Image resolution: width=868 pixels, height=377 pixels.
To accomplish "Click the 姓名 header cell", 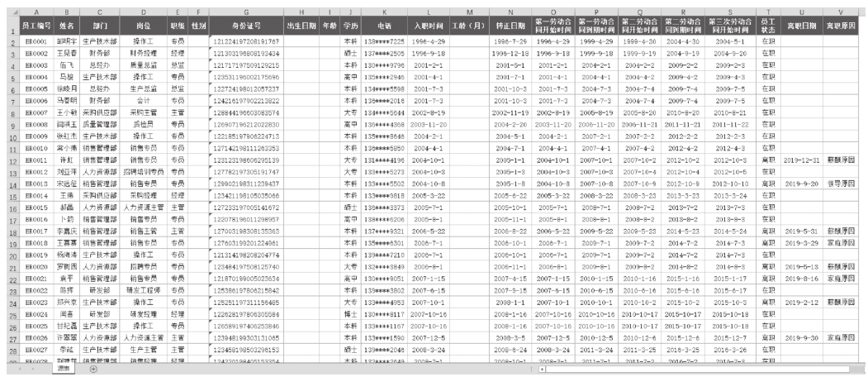I will click(66, 26).
